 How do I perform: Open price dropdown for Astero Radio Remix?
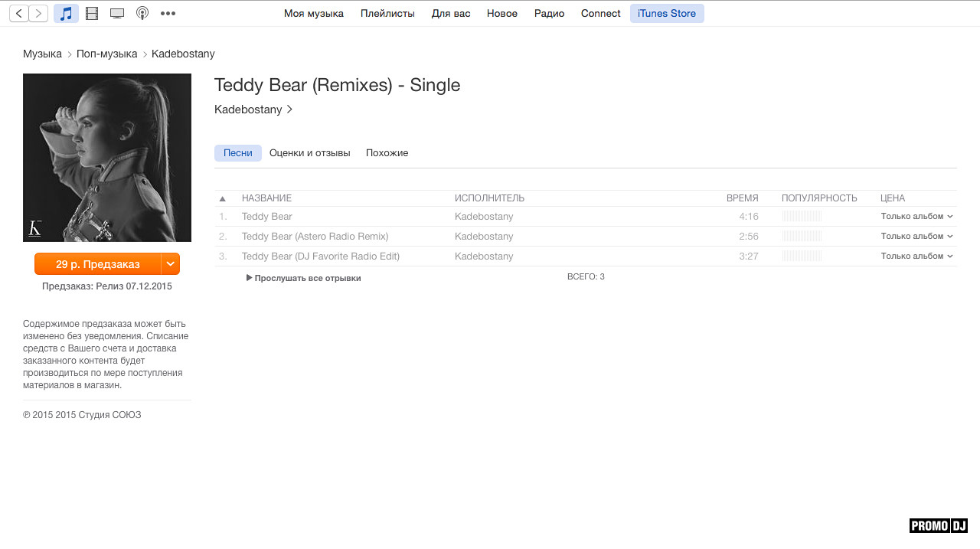click(x=950, y=237)
